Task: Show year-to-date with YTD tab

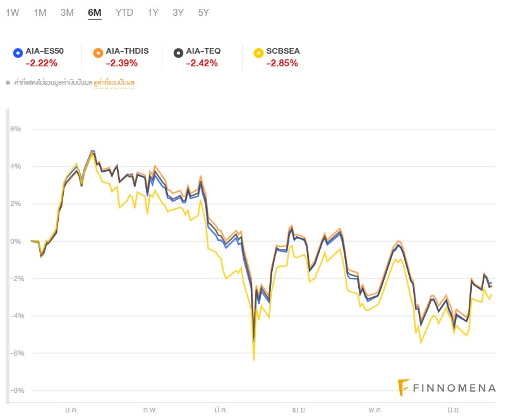Action: pyautogui.click(x=124, y=12)
